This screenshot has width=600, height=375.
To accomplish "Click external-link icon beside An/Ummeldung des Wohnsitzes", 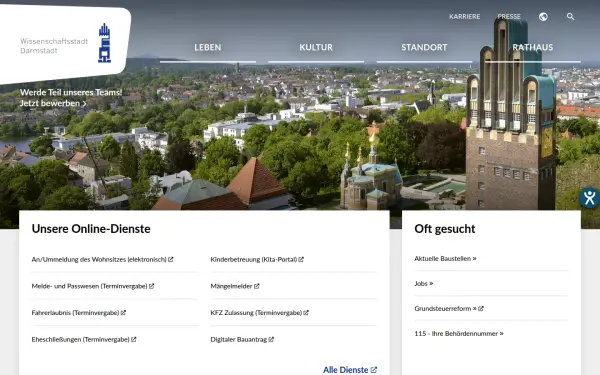I will [171, 259].
